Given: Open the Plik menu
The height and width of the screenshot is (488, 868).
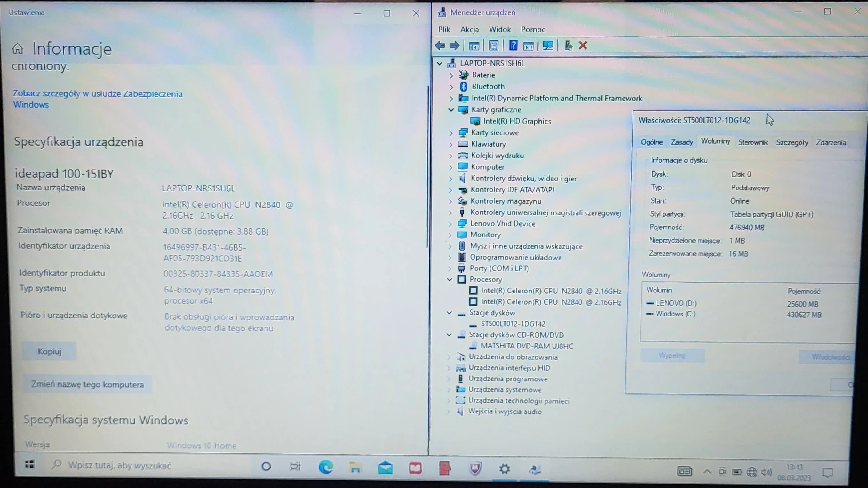Looking at the screenshot, I should click(x=444, y=29).
